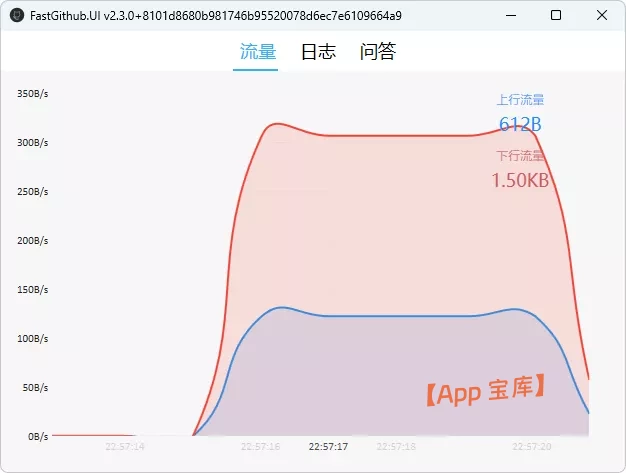Click the 22:57:14 time label

pyautogui.click(x=125, y=446)
